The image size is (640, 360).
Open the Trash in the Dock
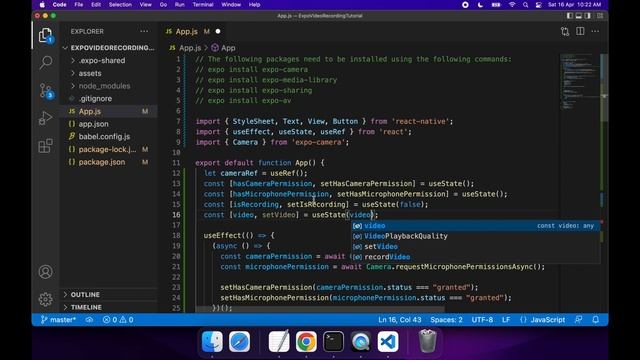pyautogui.click(x=427, y=341)
